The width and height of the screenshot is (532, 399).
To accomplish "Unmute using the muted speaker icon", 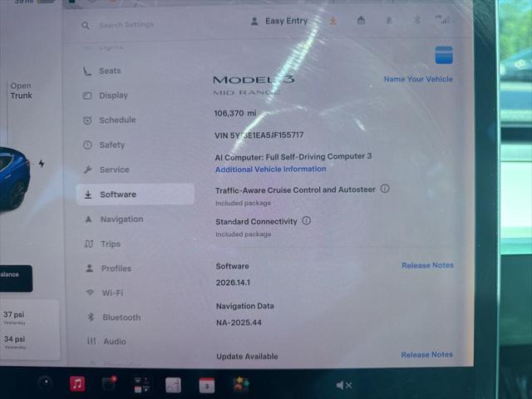I will click(x=344, y=386).
